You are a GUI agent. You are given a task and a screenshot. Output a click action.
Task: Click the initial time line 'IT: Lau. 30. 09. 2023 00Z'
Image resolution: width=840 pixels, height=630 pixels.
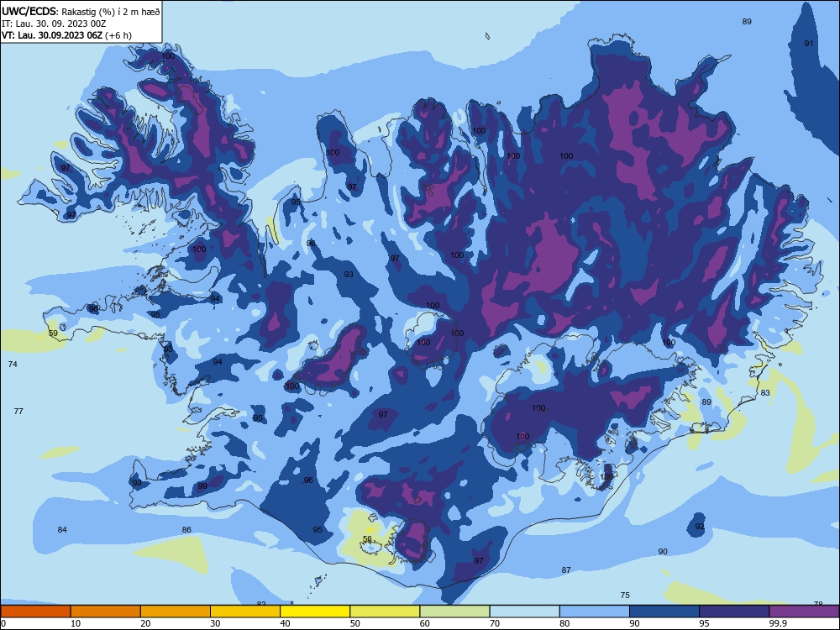pos(54,24)
